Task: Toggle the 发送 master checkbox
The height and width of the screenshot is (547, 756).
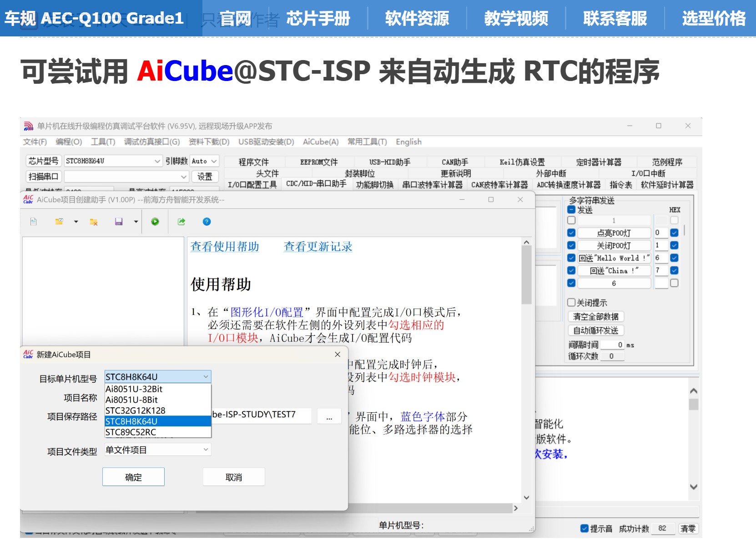Action: [x=572, y=210]
